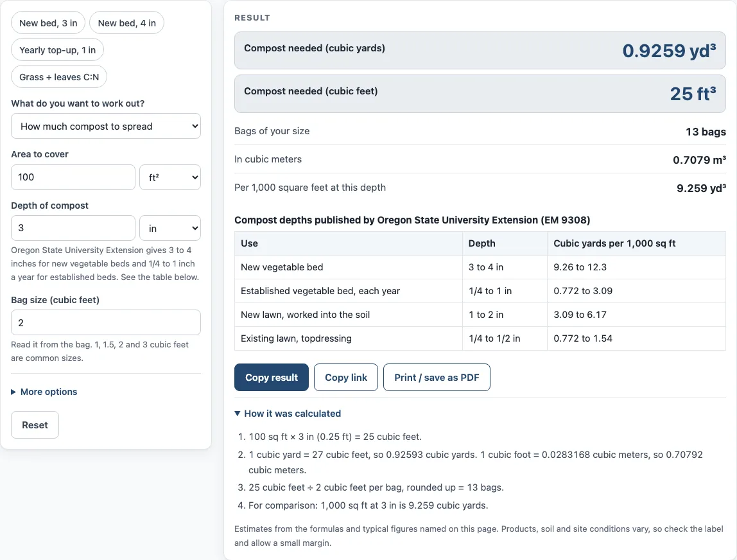The width and height of the screenshot is (737, 560).
Task: Choose the 'Yearly top-up, 1 in' preset
Action: pos(57,50)
